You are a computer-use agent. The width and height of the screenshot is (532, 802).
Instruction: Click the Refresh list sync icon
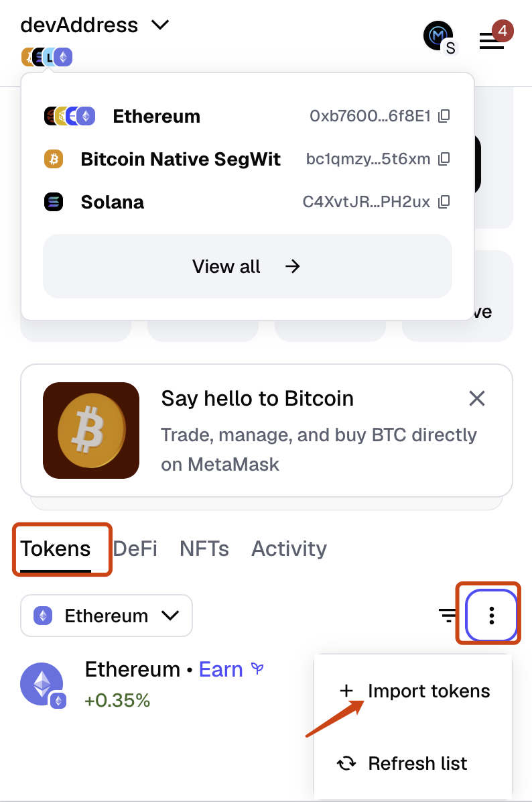(346, 763)
